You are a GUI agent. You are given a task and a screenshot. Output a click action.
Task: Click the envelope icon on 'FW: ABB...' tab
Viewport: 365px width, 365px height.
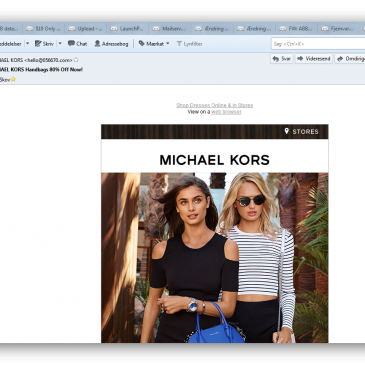pos(283,29)
